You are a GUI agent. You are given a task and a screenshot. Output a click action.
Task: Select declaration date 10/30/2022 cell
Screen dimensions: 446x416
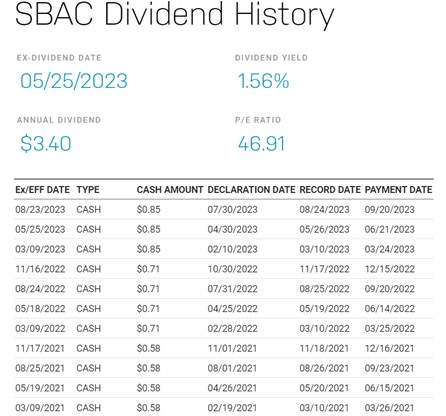pyautogui.click(x=233, y=269)
